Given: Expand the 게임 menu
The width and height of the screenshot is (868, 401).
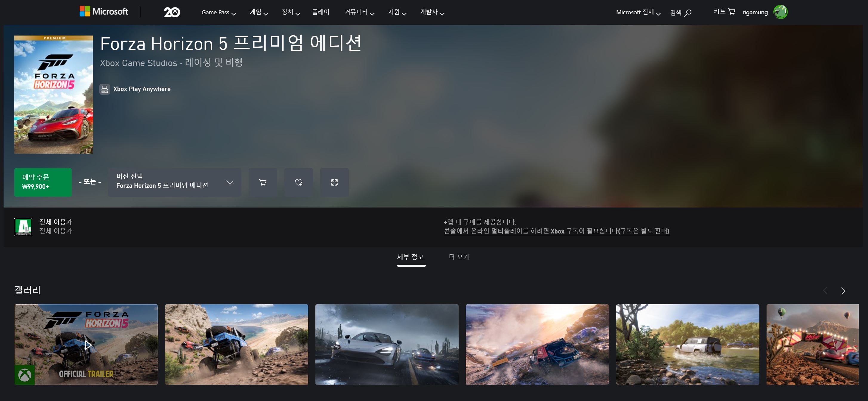Looking at the screenshot, I should pos(259,13).
